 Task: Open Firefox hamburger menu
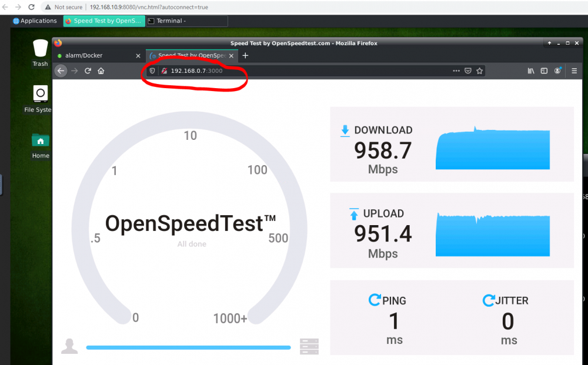(x=574, y=71)
